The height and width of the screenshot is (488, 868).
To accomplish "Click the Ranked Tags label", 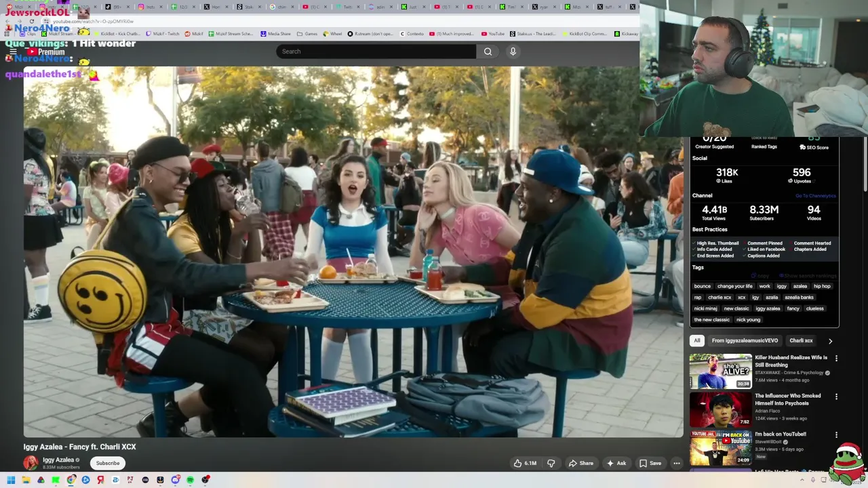I will click(764, 146).
